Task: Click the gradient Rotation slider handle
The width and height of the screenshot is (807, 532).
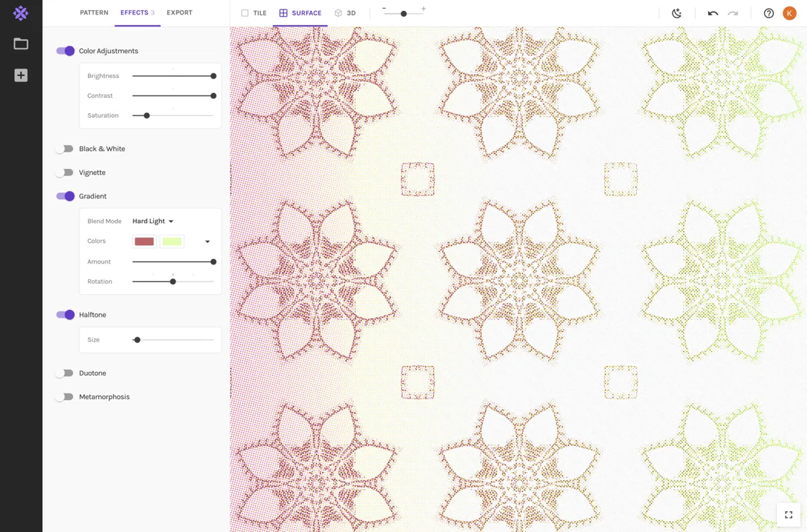Action: [x=173, y=282]
